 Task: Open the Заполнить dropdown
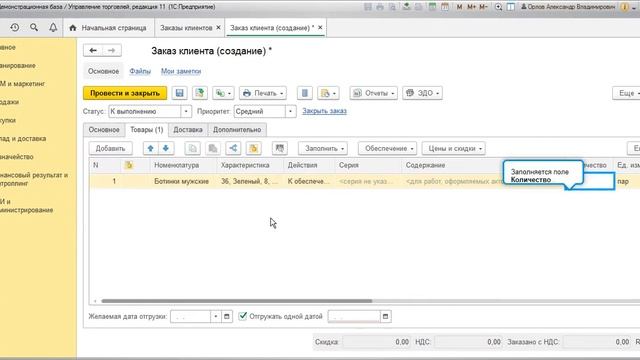click(x=323, y=148)
